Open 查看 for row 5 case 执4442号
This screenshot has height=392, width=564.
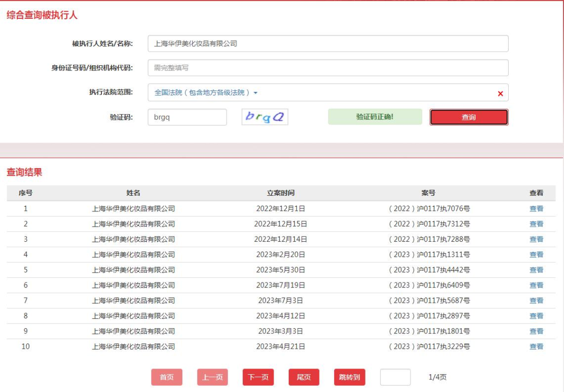(536, 270)
